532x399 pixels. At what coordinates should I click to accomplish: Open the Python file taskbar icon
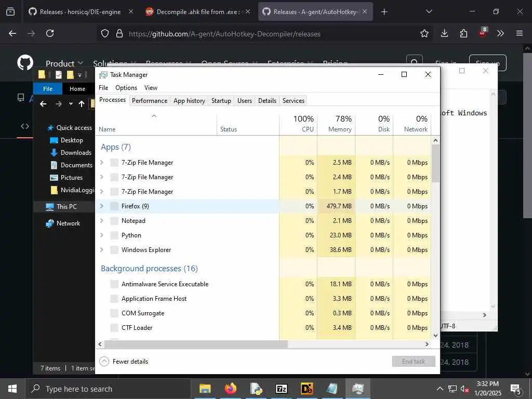click(x=256, y=389)
